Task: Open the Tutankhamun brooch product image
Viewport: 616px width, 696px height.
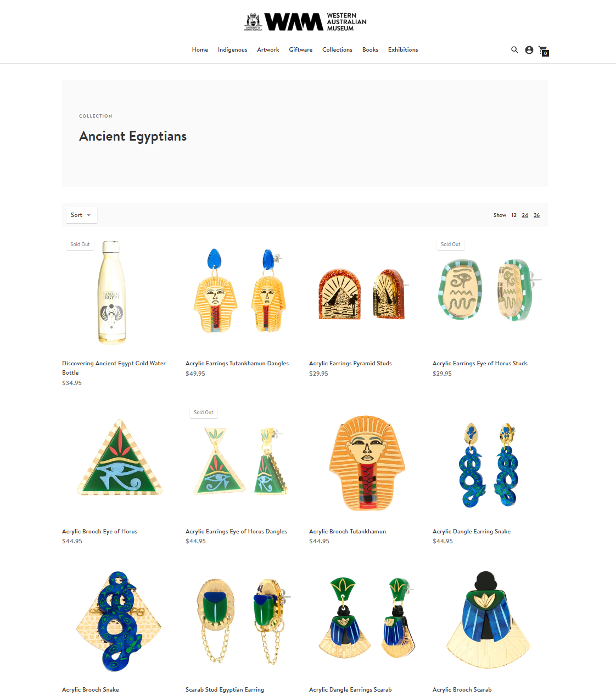Action: [367, 463]
